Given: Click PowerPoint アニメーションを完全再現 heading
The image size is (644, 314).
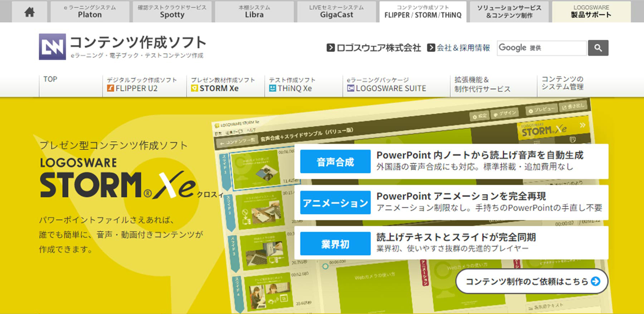Looking at the screenshot, I should point(461,196).
